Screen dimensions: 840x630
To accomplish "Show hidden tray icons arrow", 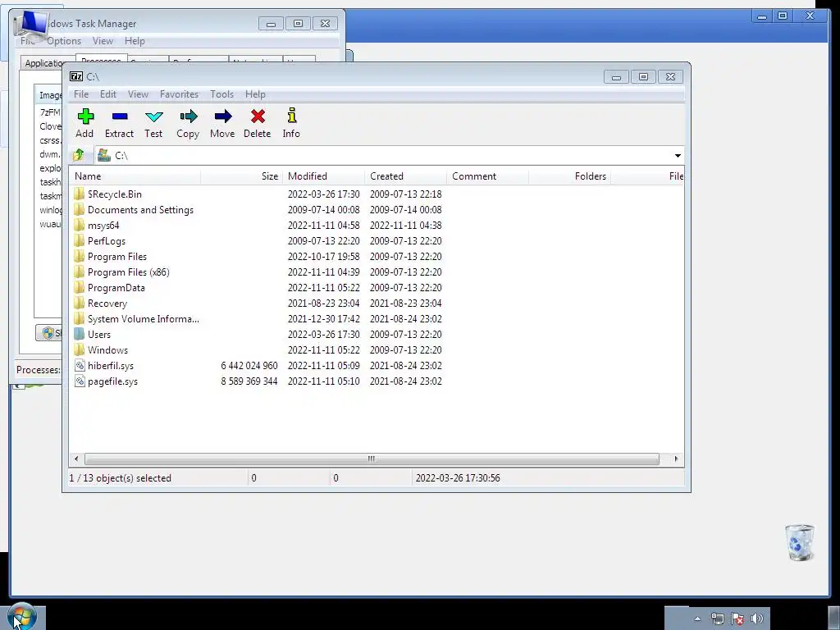I will [x=697, y=619].
